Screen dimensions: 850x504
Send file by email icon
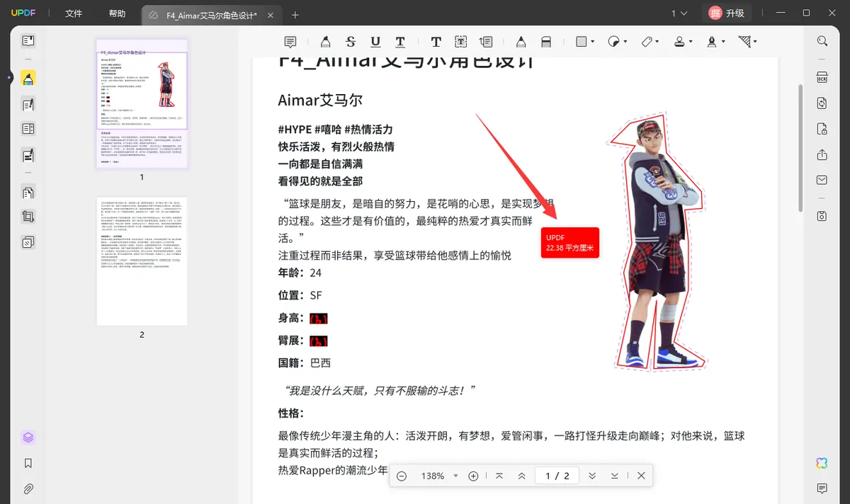tap(822, 180)
